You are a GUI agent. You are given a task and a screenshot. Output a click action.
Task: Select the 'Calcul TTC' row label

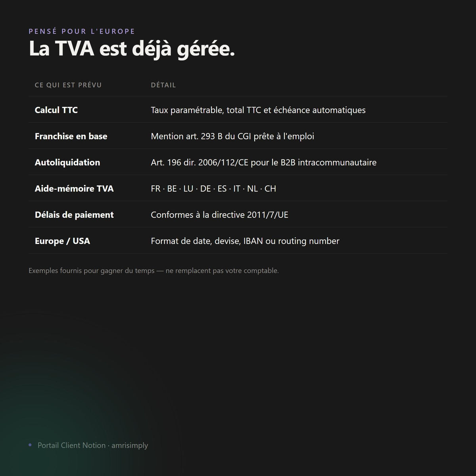click(56, 110)
